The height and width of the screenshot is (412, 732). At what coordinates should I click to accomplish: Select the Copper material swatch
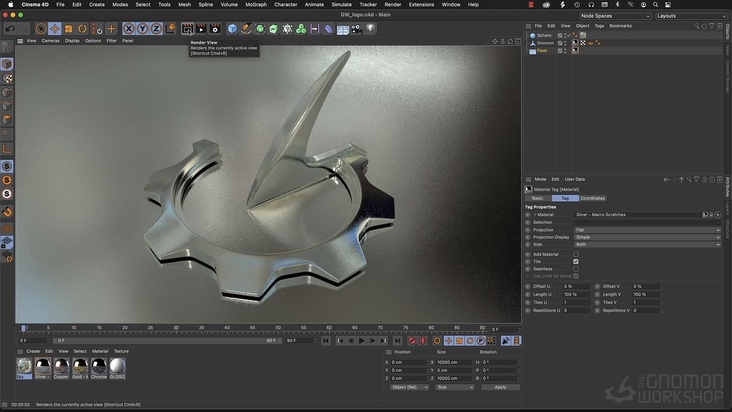coord(61,368)
